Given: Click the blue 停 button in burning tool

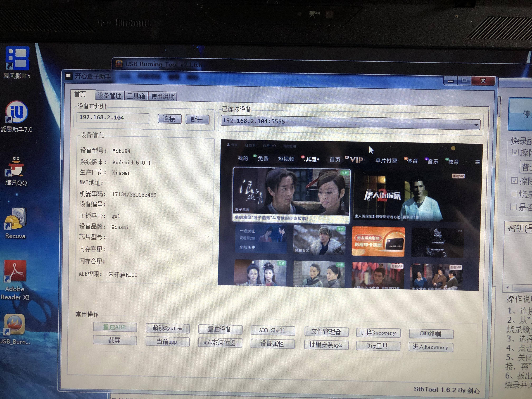Looking at the screenshot, I should 521,114.
